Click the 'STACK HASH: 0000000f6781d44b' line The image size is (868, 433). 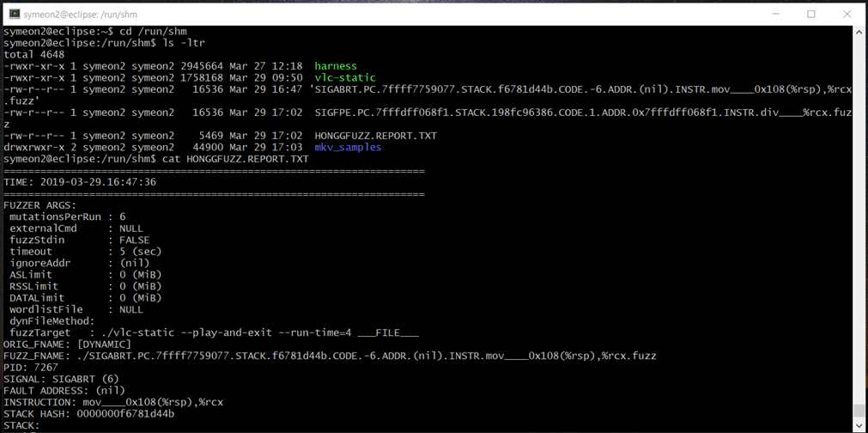(88, 415)
